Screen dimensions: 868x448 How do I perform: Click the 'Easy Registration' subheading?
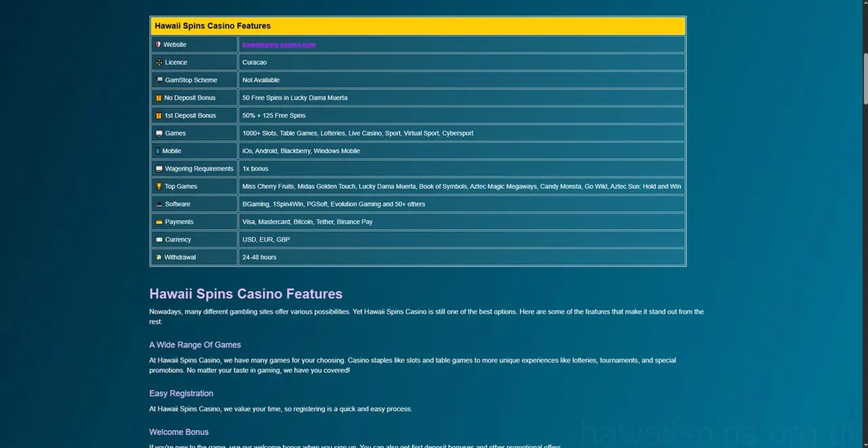tap(181, 394)
